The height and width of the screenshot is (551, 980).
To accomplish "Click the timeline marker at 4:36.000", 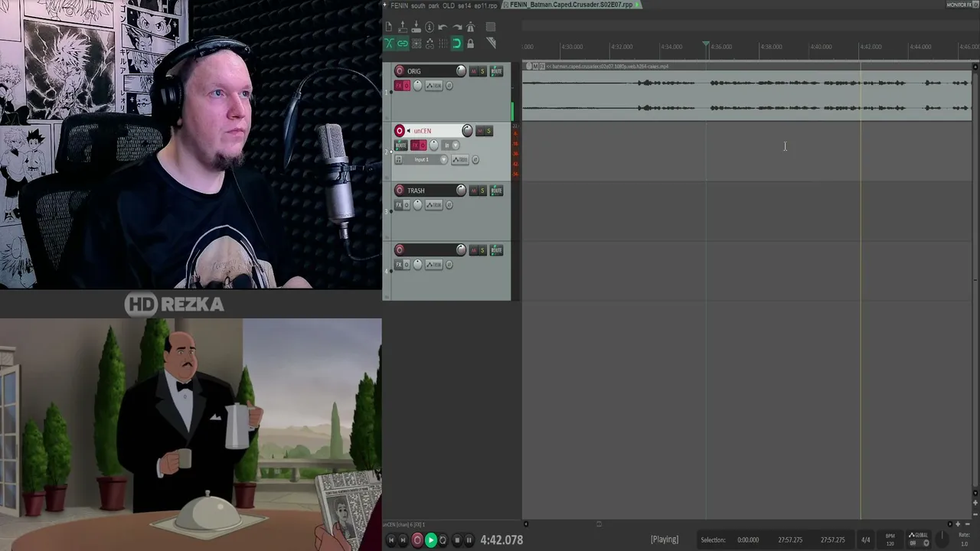I will click(720, 47).
